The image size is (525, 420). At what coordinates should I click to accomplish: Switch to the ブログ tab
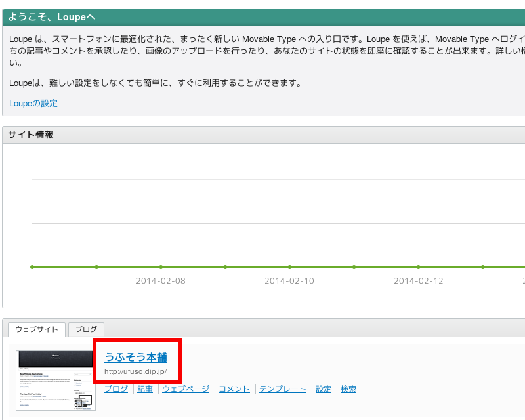tap(86, 329)
